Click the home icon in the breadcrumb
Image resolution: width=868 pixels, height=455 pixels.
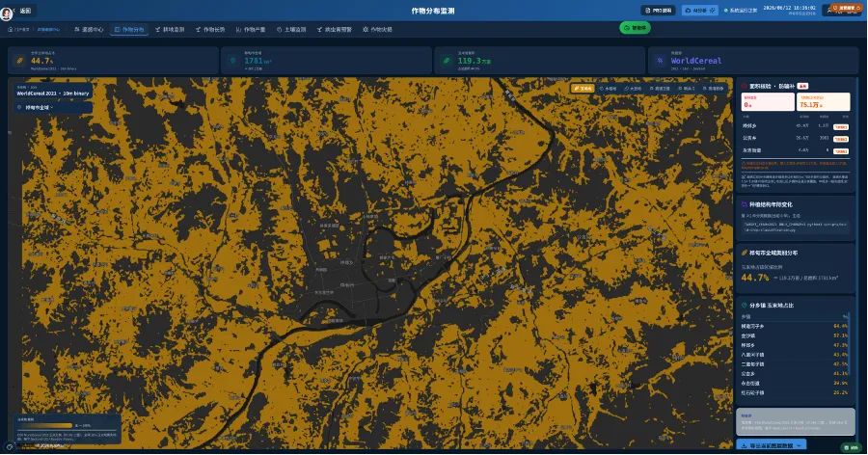tap(10, 29)
